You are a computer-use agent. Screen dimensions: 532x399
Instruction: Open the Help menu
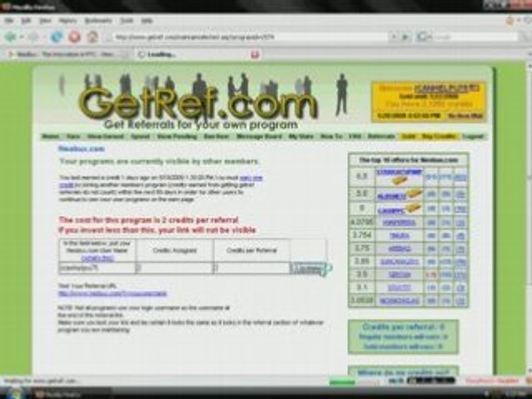coord(146,21)
